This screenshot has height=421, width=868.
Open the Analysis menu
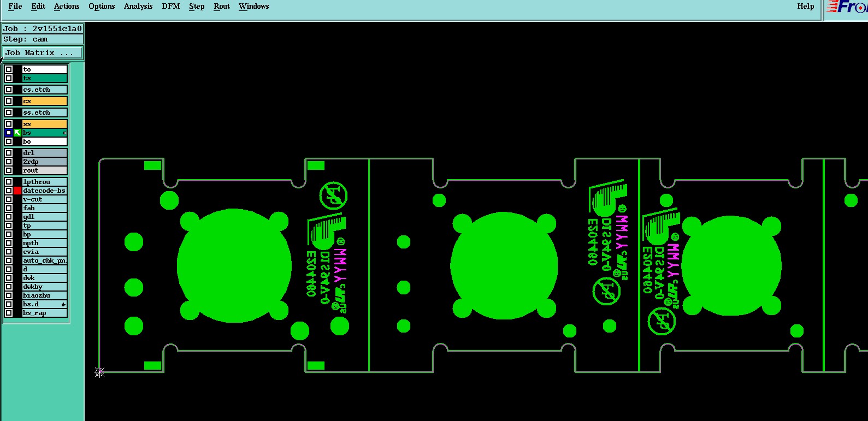(x=138, y=7)
